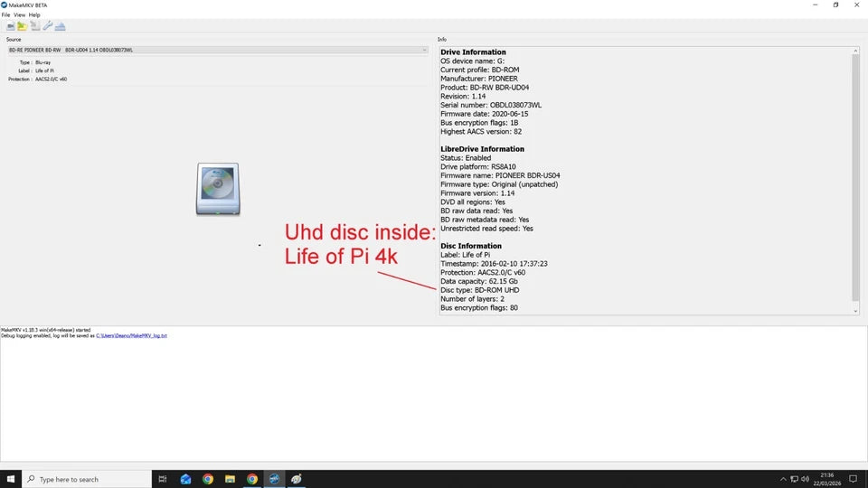Click 'Number of layers: 2' line
Viewport: 868px width, 488px height.
click(x=472, y=299)
